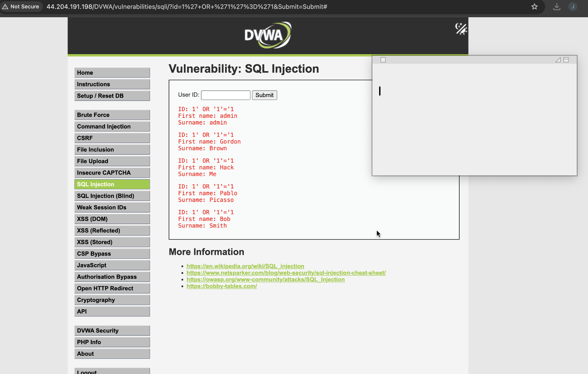The image size is (588, 374).
Task: Go to Weak Session IDs
Action: tap(112, 208)
